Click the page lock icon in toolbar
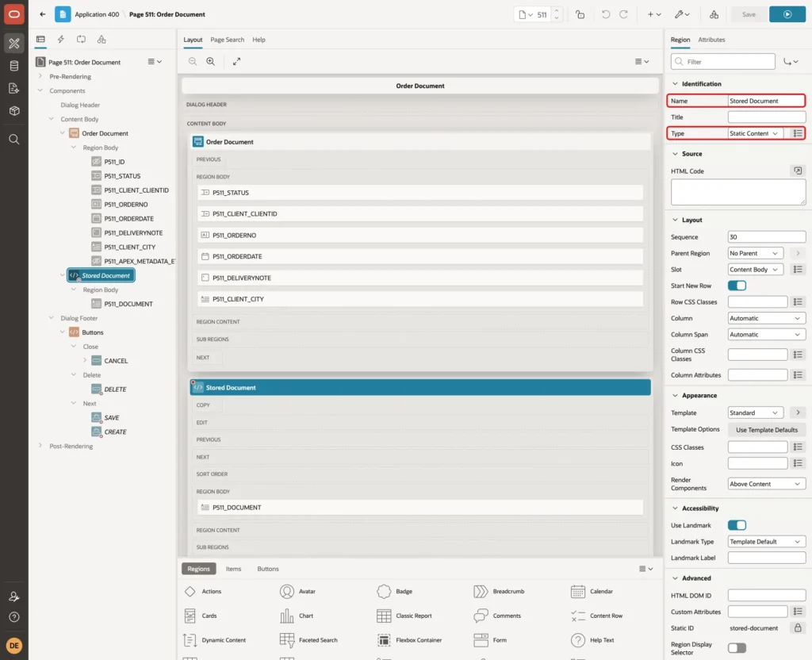Viewport: 812px width, 660px height. (x=580, y=14)
